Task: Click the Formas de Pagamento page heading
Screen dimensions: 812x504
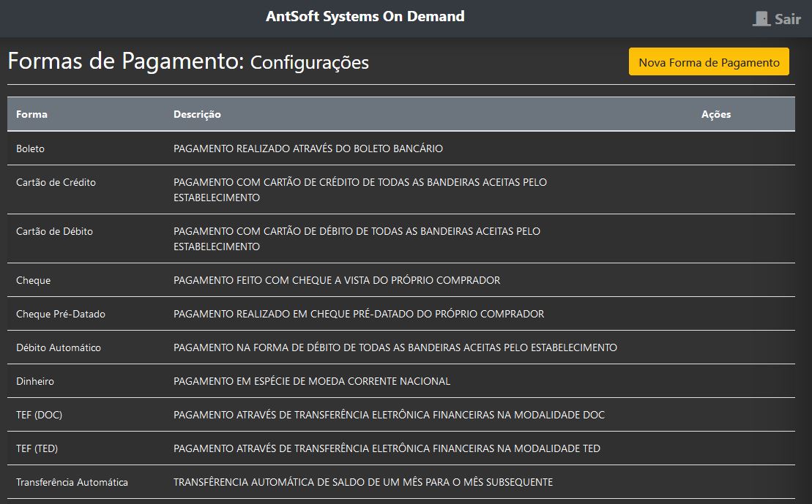Action: (124, 61)
